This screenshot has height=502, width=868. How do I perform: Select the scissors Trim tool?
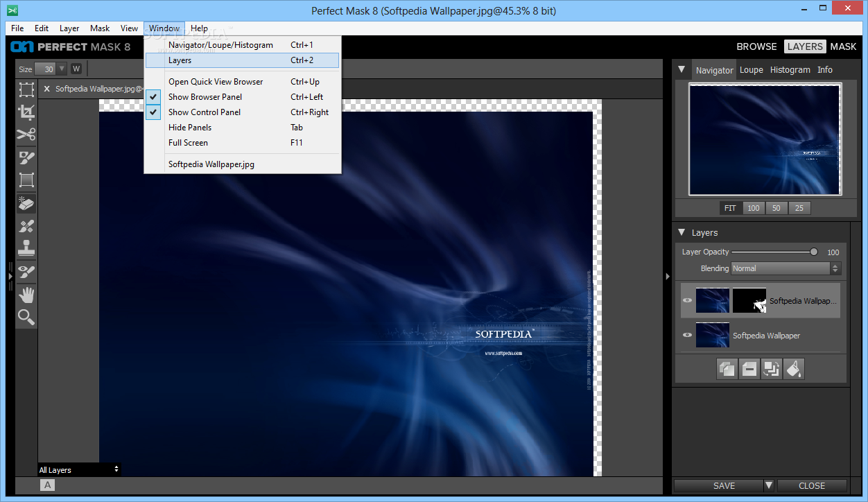point(26,135)
